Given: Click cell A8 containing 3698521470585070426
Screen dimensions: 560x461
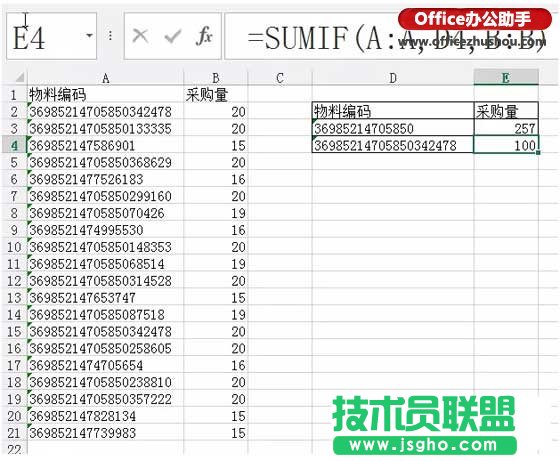Looking at the screenshot, I should [x=105, y=213].
